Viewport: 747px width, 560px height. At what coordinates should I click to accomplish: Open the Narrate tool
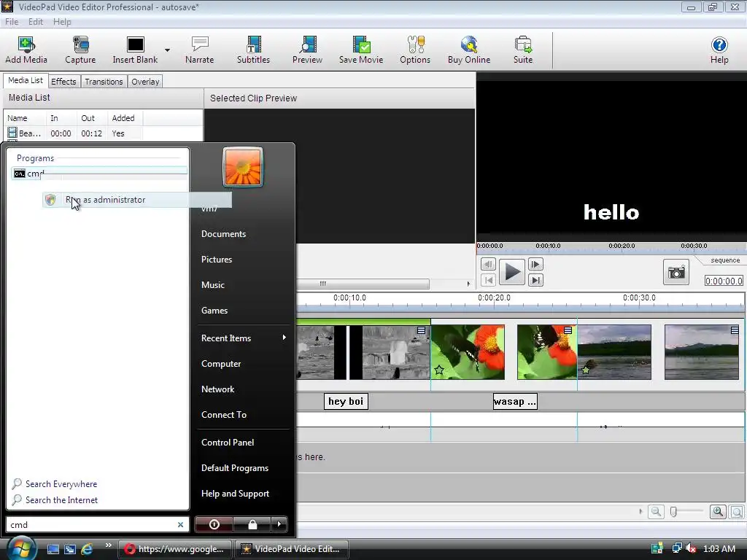point(199,50)
